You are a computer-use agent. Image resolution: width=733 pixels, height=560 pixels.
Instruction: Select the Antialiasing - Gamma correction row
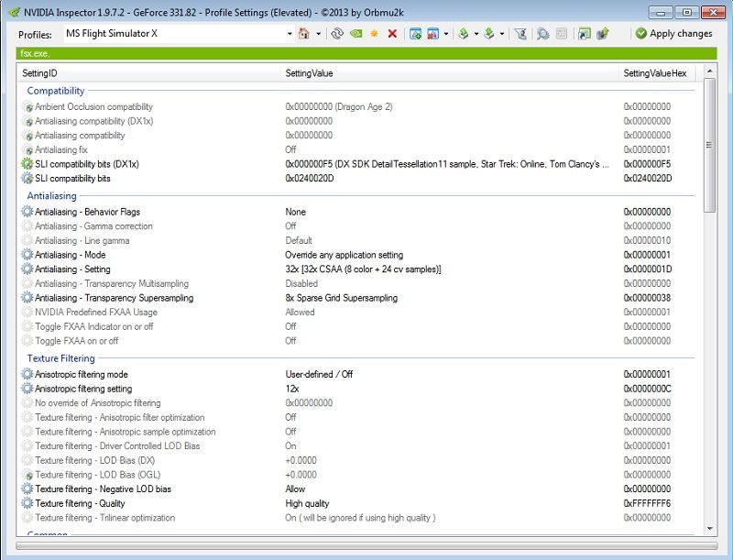pos(357,226)
